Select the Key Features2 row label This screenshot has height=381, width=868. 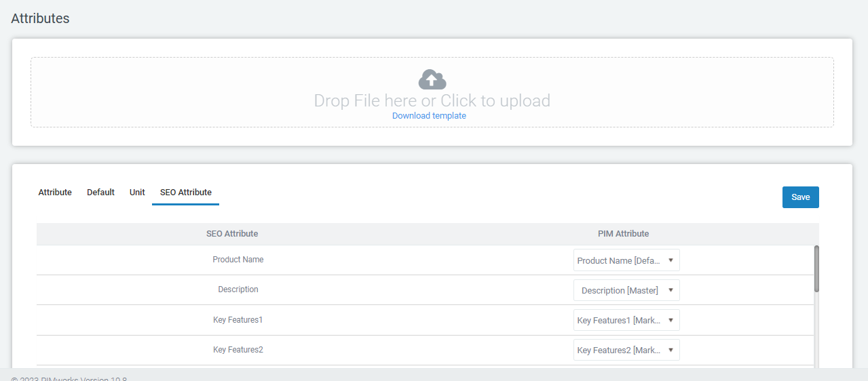click(x=238, y=350)
